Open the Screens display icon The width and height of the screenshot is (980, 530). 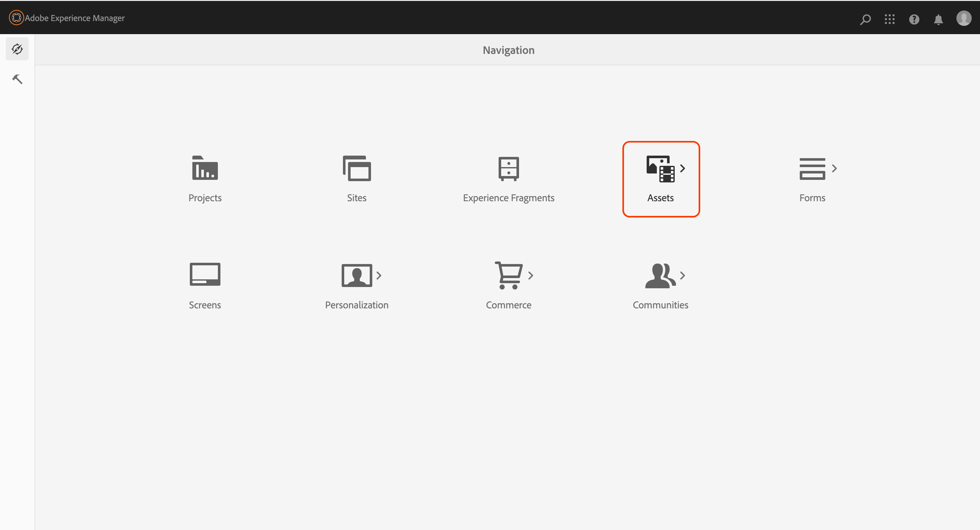click(x=205, y=274)
